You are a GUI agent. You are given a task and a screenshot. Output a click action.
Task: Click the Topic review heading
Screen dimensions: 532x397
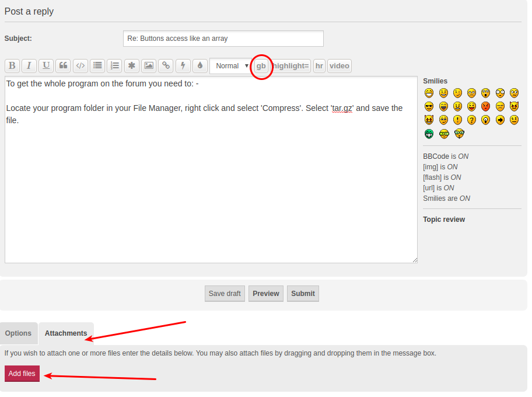tap(444, 220)
